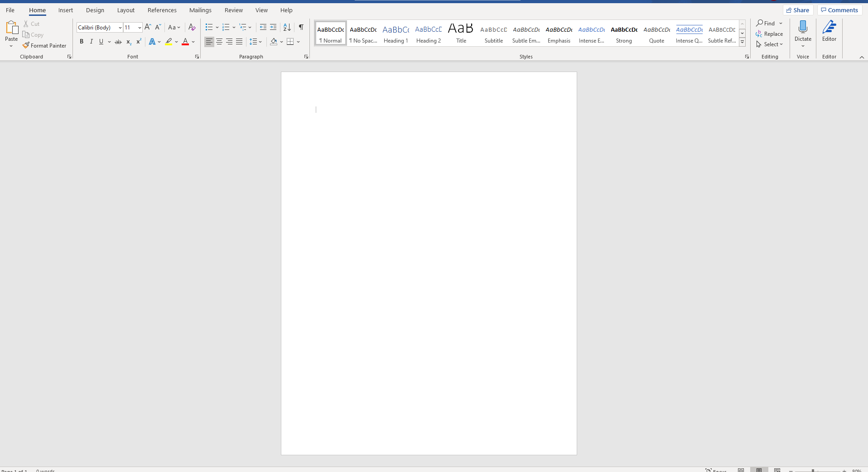Viewport: 868px width, 472px height.
Task: Justify the paragraph text
Action: pyautogui.click(x=239, y=42)
